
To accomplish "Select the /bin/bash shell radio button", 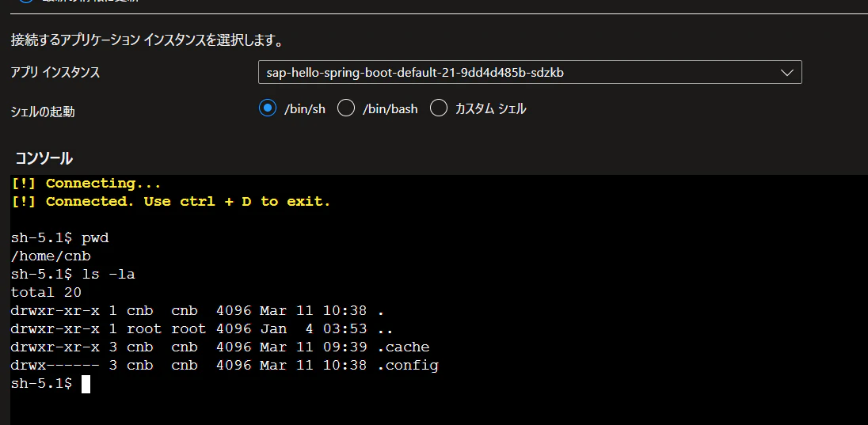I will [x=346, y=108].
